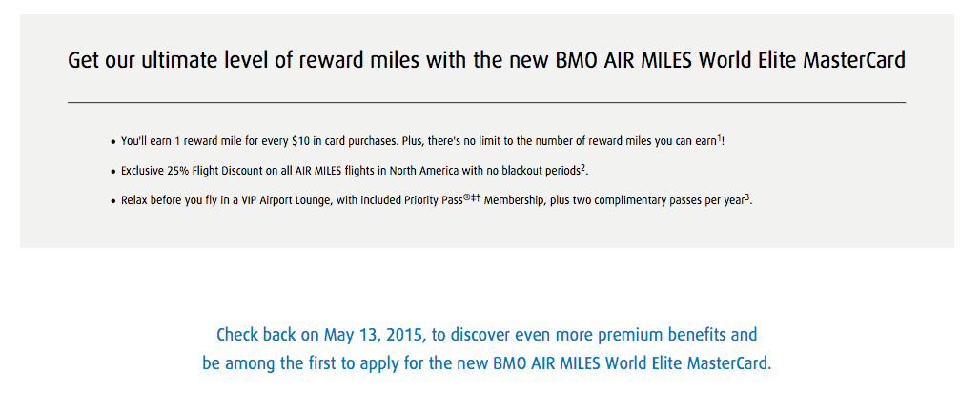The width and height of the screenshot is (980, 393).
Task: Click the blue 'be among the first to apply' line
Action: pos(487,363)
